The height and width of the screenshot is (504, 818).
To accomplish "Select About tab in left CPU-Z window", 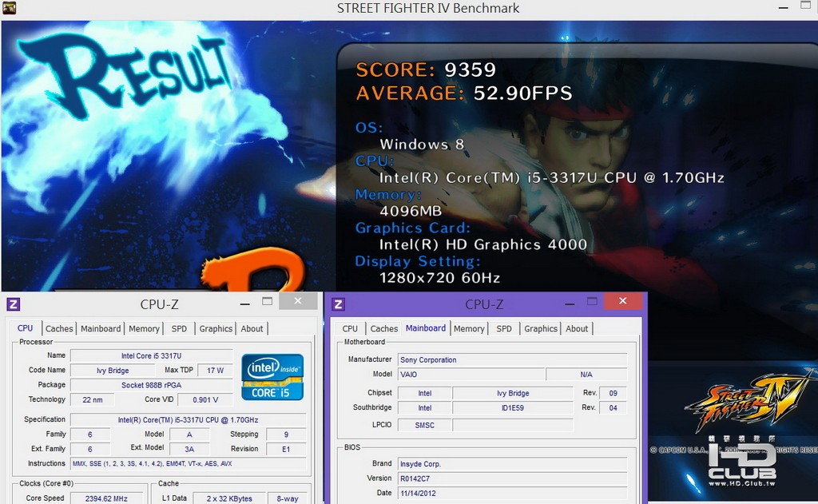I will [x=252, y=329].
